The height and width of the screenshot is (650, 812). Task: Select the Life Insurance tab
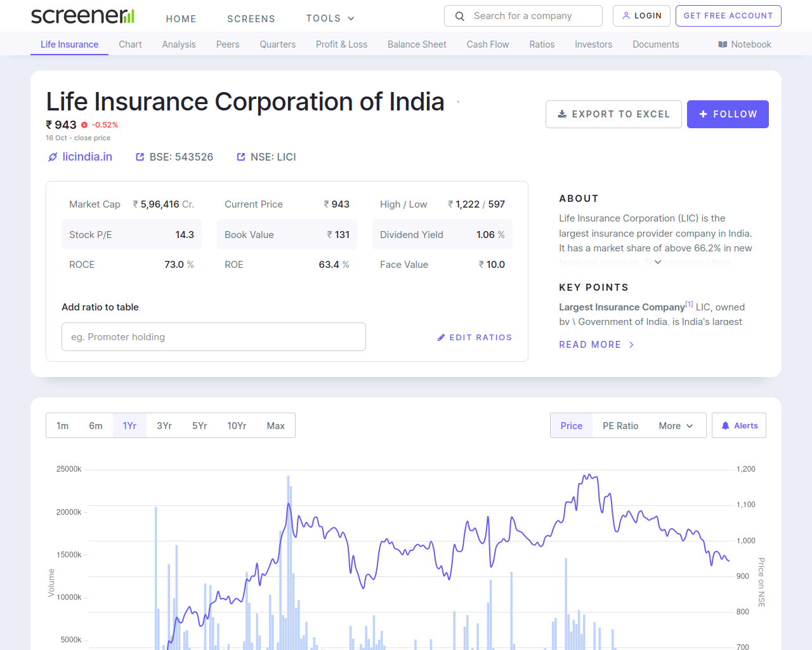coord(70,44)
